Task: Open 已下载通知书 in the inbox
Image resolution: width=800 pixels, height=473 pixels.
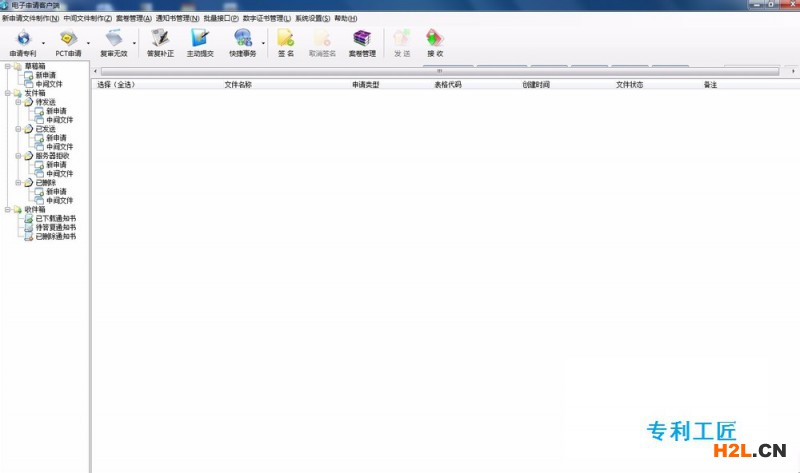Action: coord(56,218)
